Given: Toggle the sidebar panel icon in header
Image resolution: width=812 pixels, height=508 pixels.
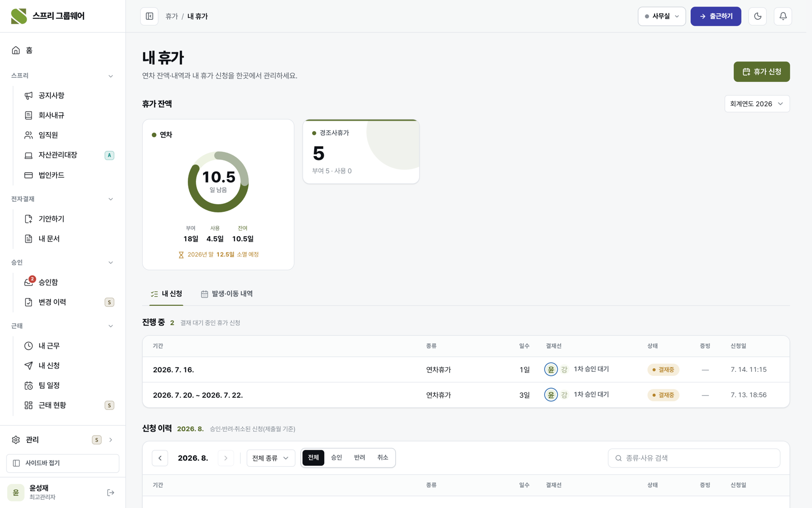Looking at the screenshot, I should coord(149,16).
